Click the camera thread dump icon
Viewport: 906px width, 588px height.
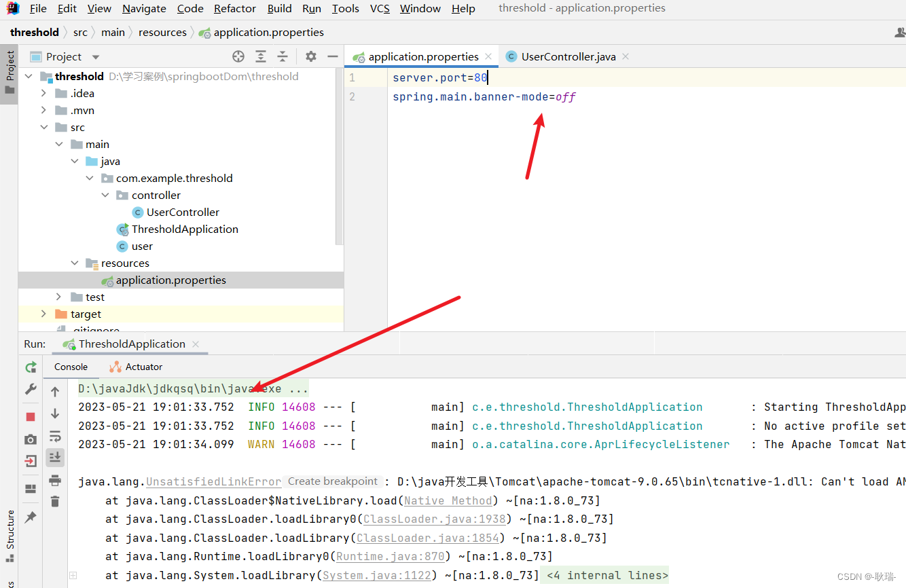pyautogui.click(x=31, y=439)
